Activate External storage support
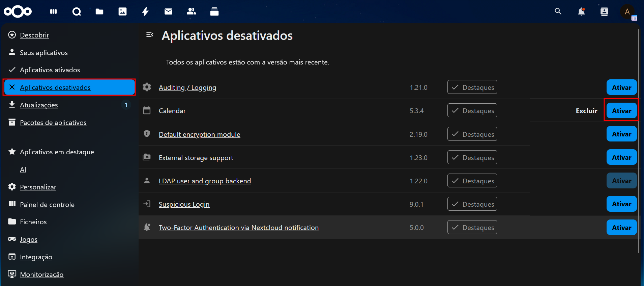Viewport: 644px width, 286px height. (x=622, y=157)
